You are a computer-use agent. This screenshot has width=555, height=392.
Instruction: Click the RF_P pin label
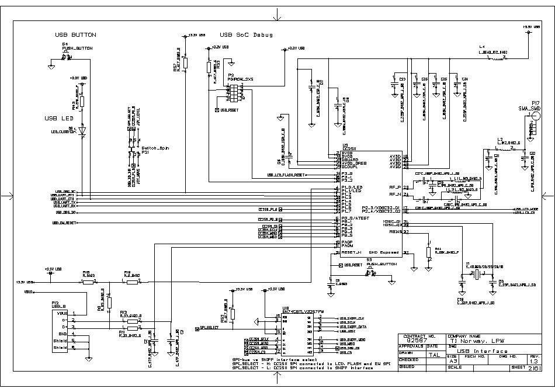click(395, 187)
